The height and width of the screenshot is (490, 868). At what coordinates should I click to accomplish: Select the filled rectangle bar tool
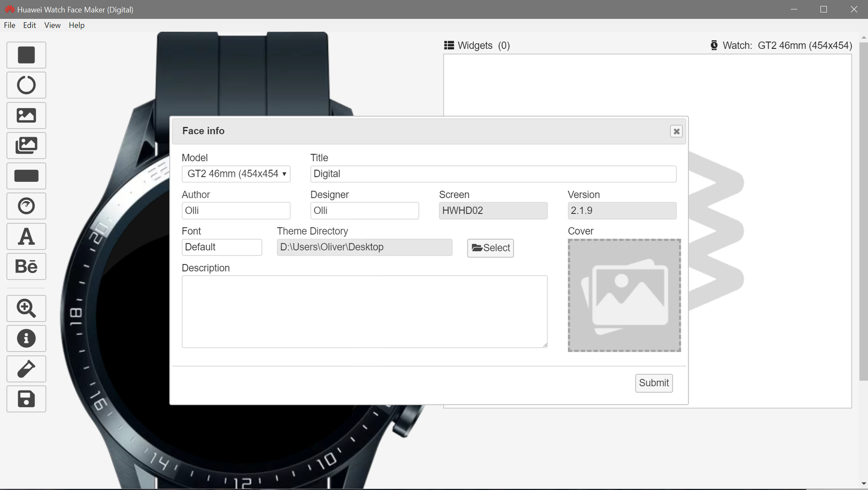(26, 176)
